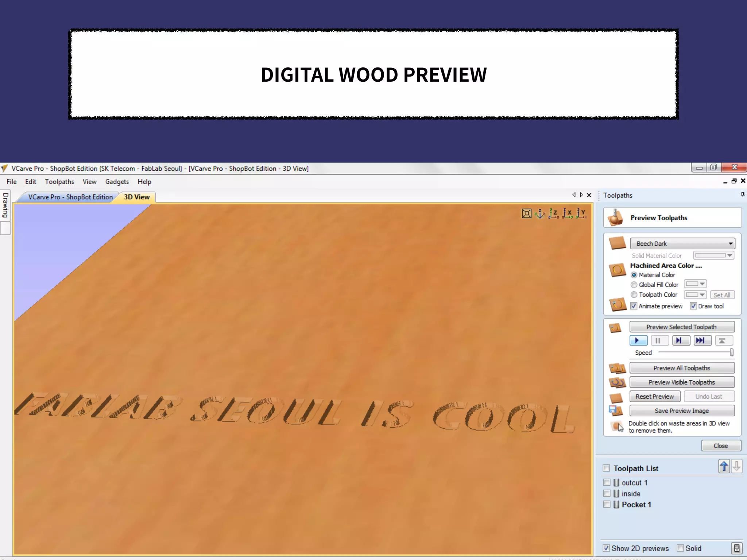Click the Speed slider handle
Viewport: 747px width, 560px height.
click(x=731, y=352)
